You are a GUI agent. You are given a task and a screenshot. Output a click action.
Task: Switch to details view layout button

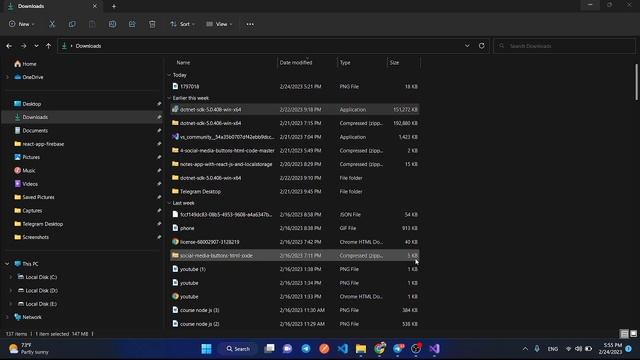pos(624,334)
